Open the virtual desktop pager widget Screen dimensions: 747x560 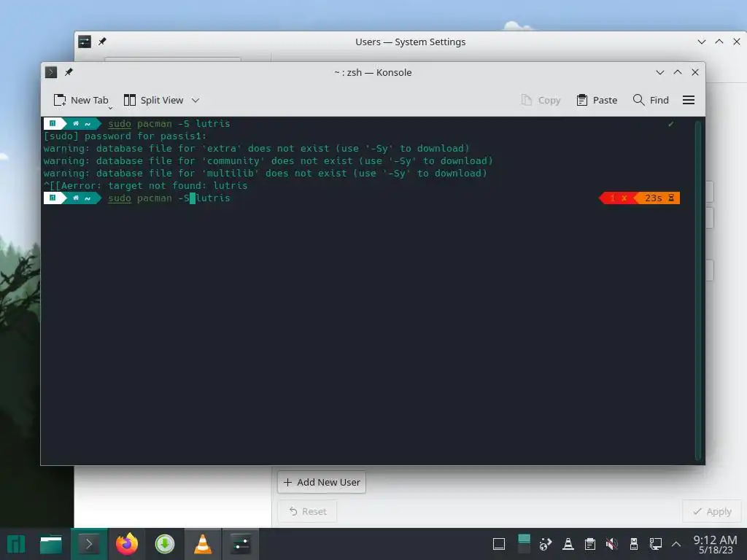click(x=524, y=544)
